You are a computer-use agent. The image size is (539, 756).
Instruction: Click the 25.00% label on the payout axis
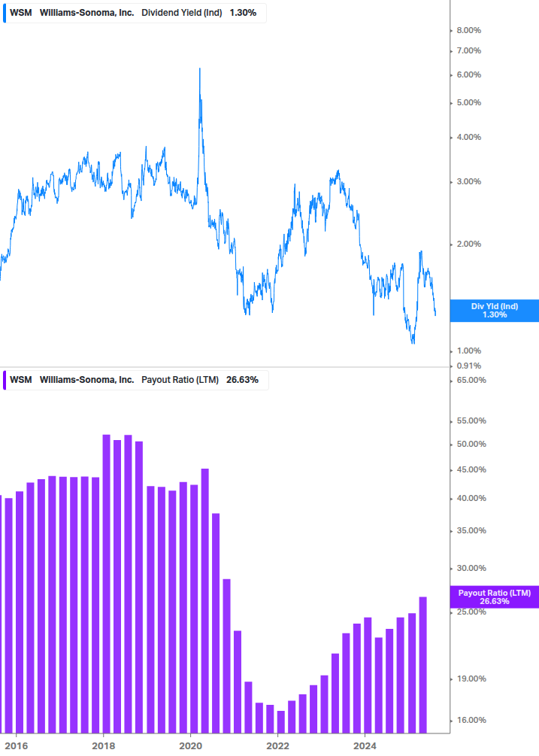coord(471,612)
